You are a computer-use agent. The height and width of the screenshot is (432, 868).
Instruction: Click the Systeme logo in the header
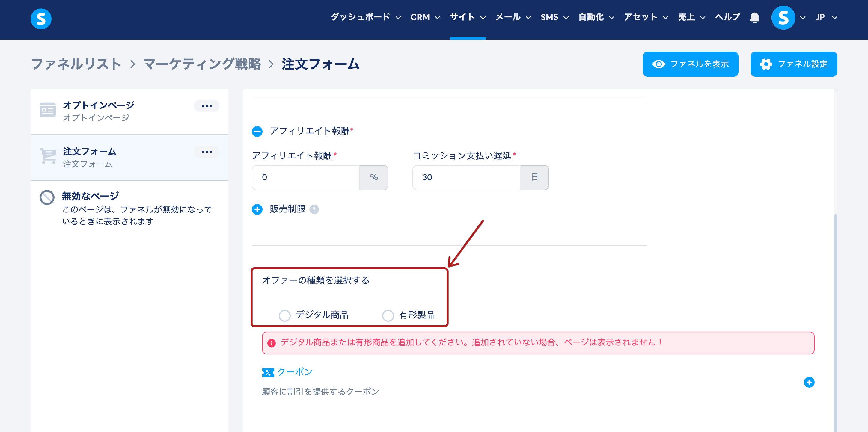(41, 19)
